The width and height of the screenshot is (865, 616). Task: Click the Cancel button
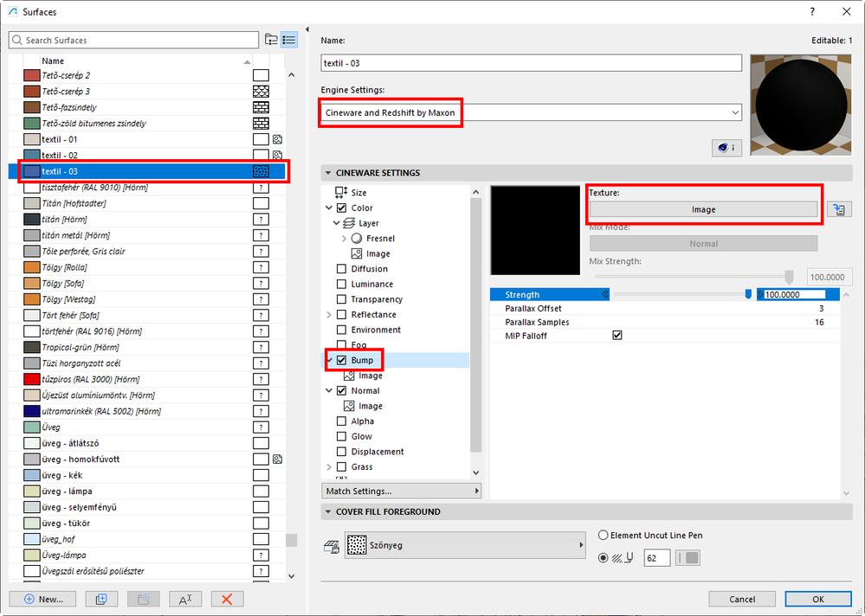742,599
